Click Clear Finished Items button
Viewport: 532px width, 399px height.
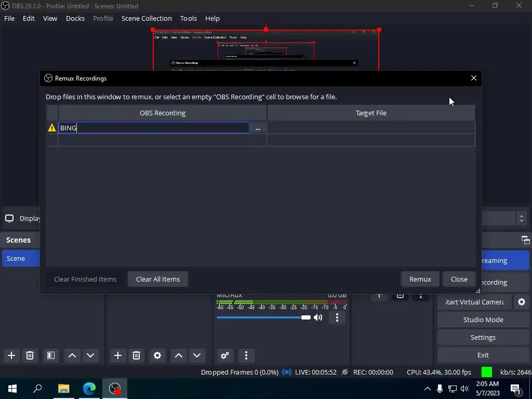click(x=85, y=279)
